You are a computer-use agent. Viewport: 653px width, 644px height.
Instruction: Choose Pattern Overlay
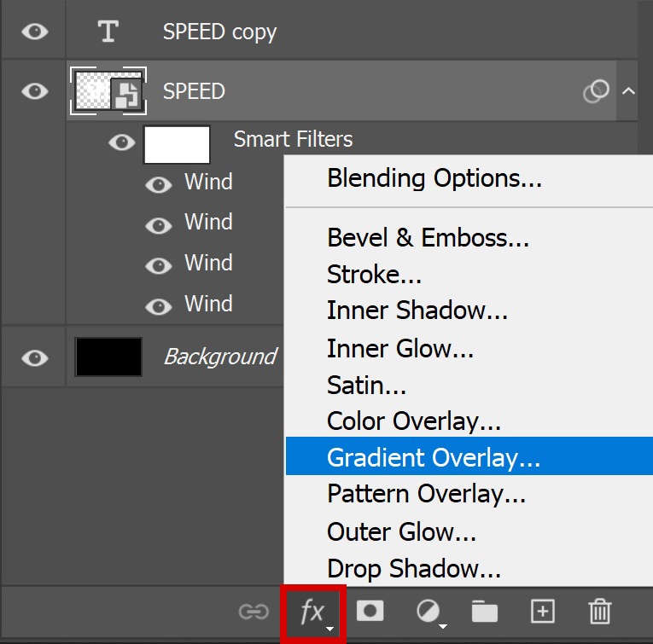pyautogui.click(x=469, y=494)
